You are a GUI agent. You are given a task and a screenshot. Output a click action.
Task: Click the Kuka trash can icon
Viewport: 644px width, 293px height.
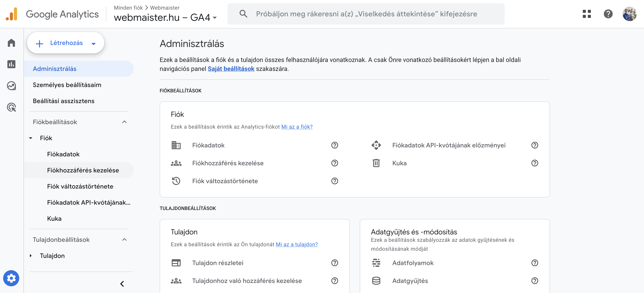coord(376,163)
